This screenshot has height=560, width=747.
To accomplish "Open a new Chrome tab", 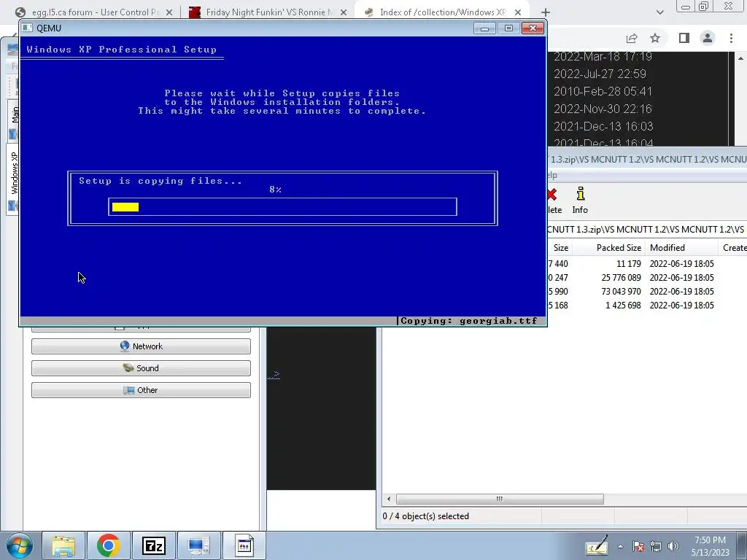I will point(546,12).
